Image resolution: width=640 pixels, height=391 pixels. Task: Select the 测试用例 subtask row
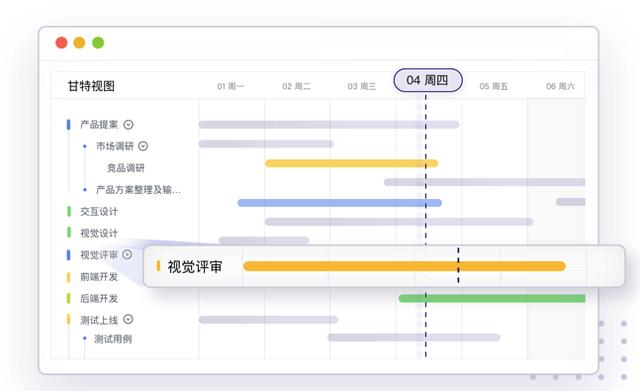coord(113,339)
